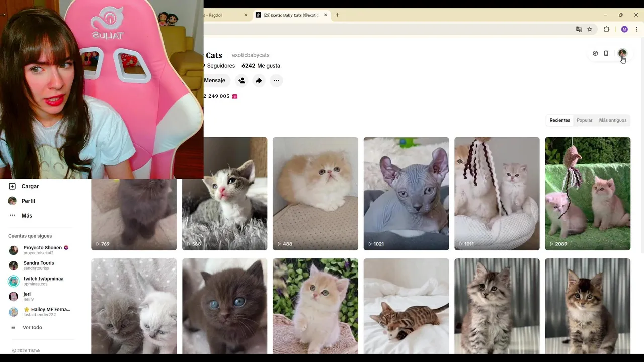Viewport: 644px width, 362px height.
Task: Click the © 2026 TikTok footer text
Action: pyautogui.click(x=26, y=351)
